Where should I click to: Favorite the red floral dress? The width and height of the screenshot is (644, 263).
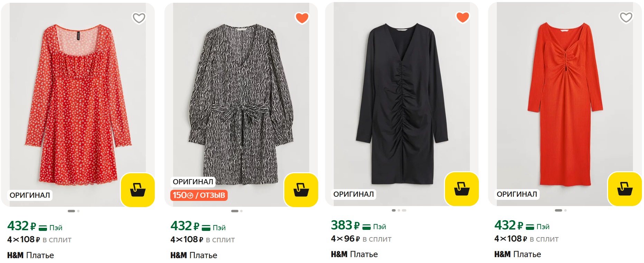[139, 18]
